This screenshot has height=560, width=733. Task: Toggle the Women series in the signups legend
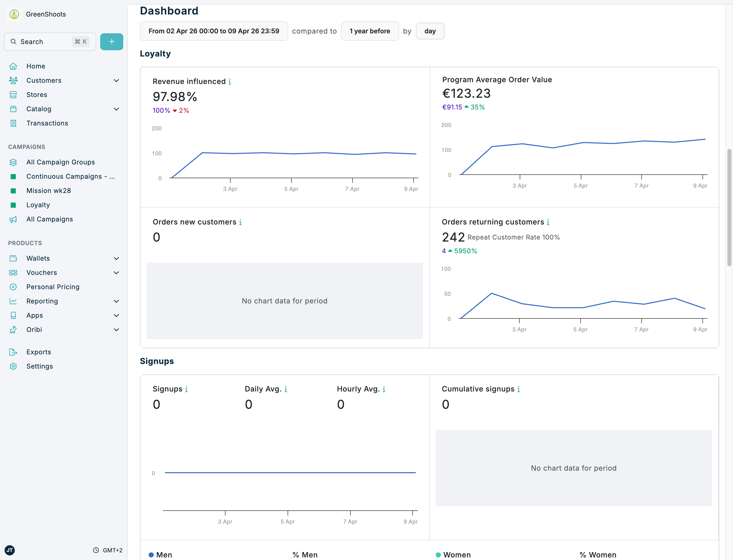click(454, 555)
